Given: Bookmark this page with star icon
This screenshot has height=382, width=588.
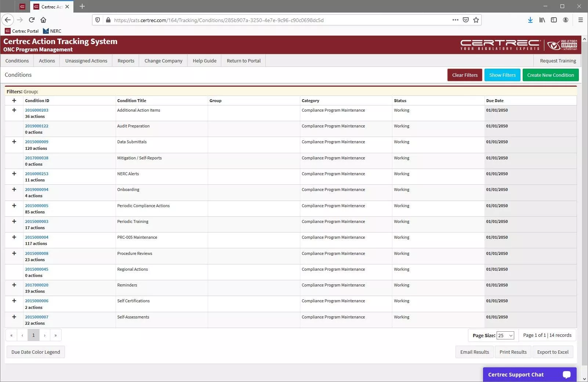Looking at the screenshot, I should coord(476,20).
